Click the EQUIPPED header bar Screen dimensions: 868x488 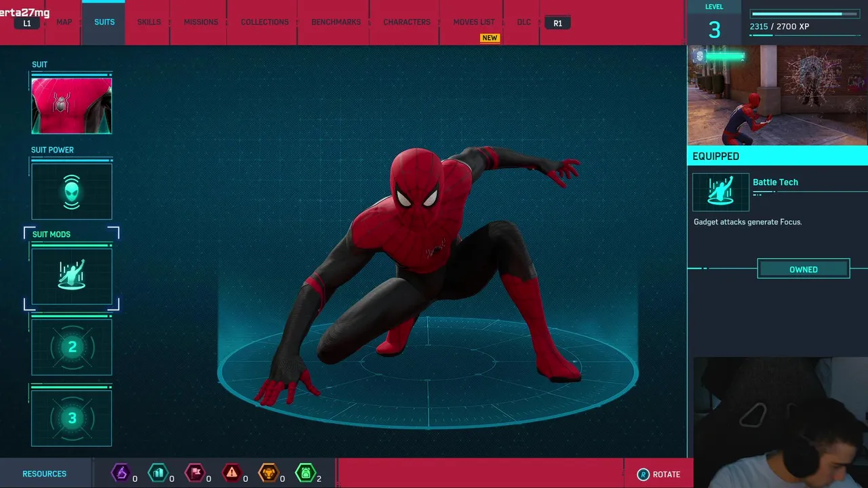click(777, 156)
